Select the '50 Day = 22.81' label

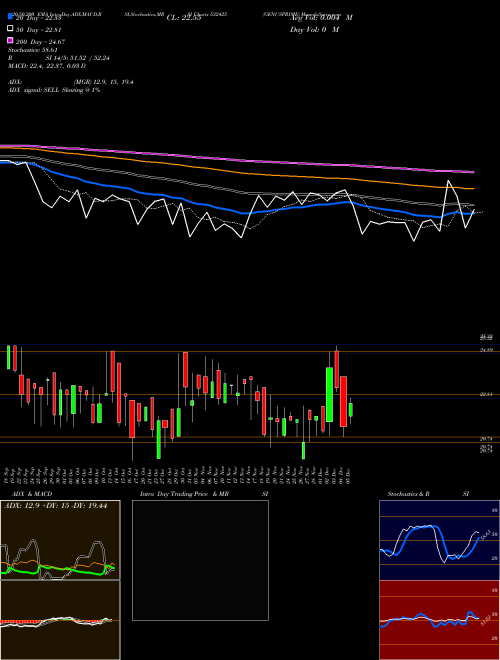[x=39, y=29]
